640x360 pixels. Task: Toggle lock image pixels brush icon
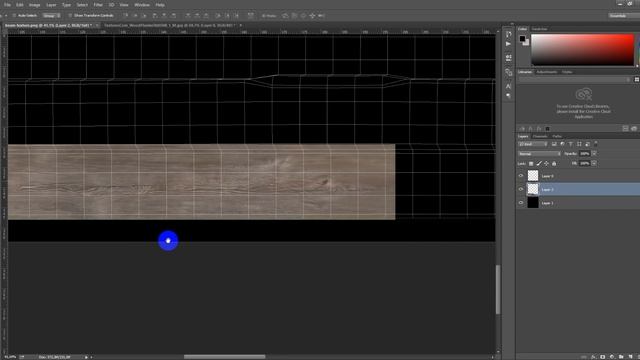(x=539, y=164)
